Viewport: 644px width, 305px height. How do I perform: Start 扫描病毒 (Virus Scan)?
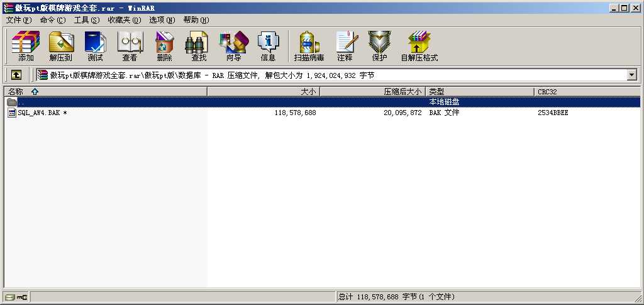coord(309,46)
